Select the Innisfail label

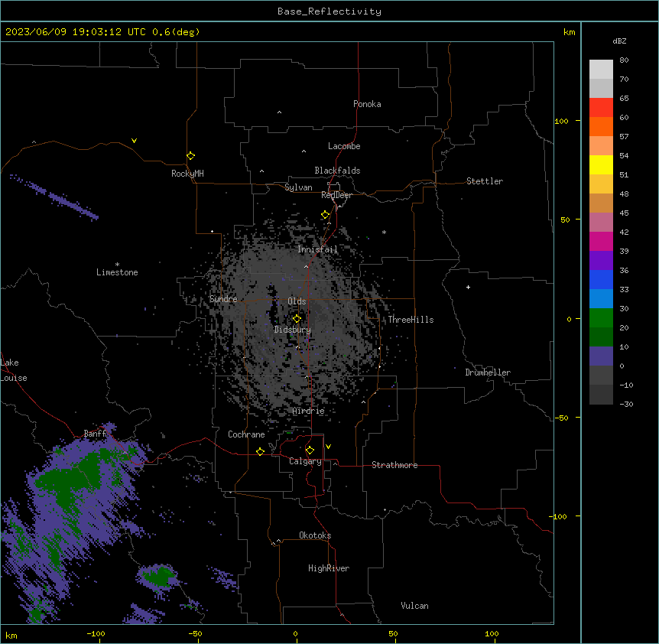tap(317, 249)
